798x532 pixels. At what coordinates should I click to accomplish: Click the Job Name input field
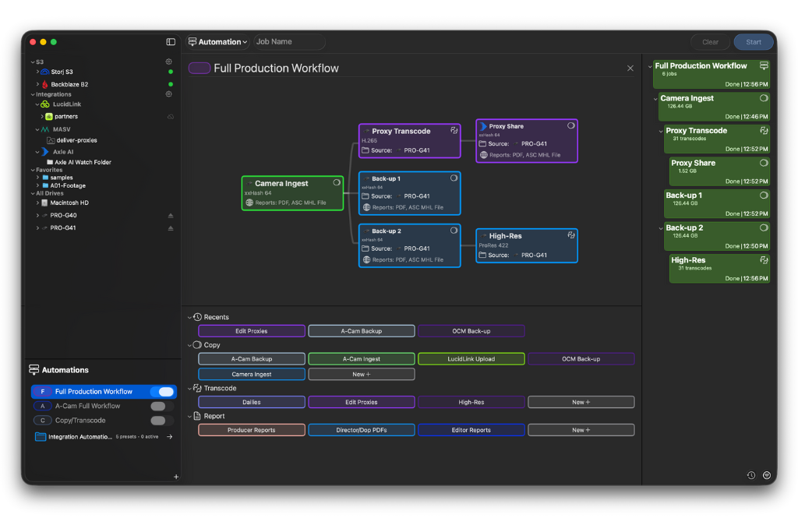click(288, 42)
